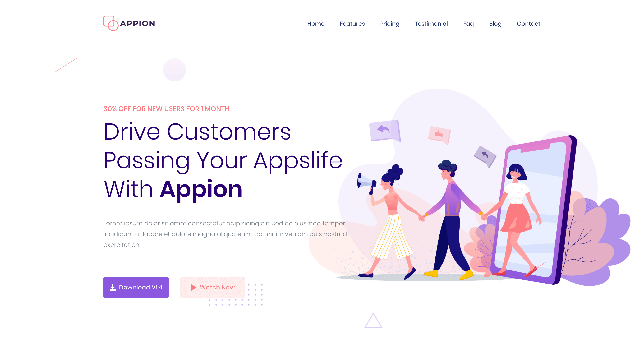Click the Contact navigation link

529,23
